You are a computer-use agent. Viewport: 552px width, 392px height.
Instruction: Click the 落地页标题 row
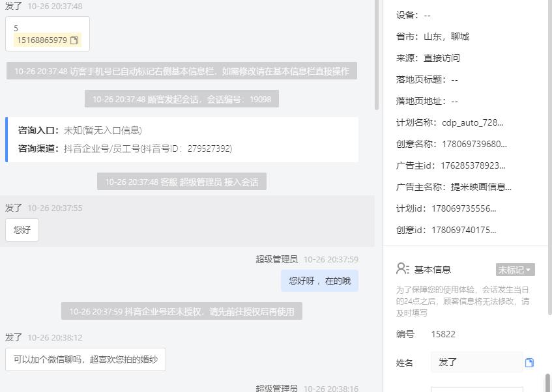point(427,79)
